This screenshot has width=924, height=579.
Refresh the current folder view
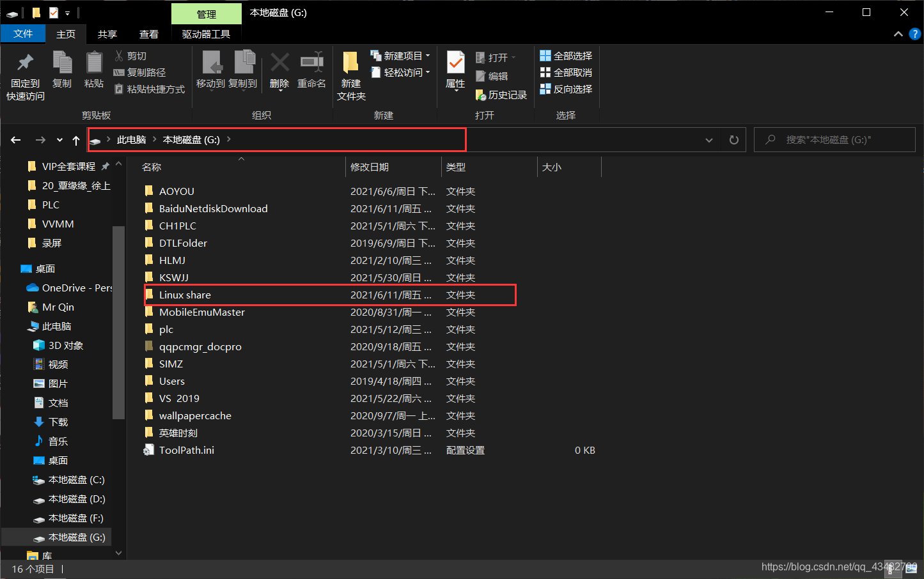pyautogui.click(x=734, y=140)
